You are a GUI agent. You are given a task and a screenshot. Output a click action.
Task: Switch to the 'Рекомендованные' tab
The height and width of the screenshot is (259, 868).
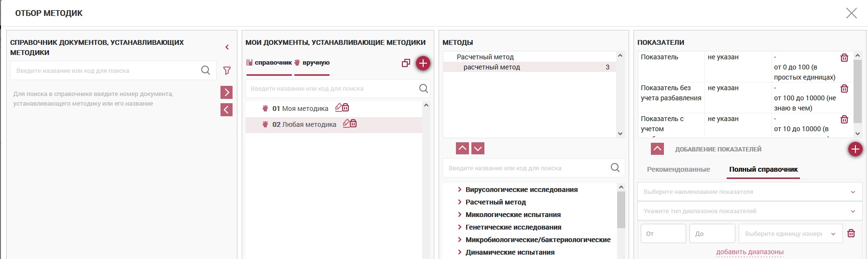pyautogui.click(x=678, y=169)
